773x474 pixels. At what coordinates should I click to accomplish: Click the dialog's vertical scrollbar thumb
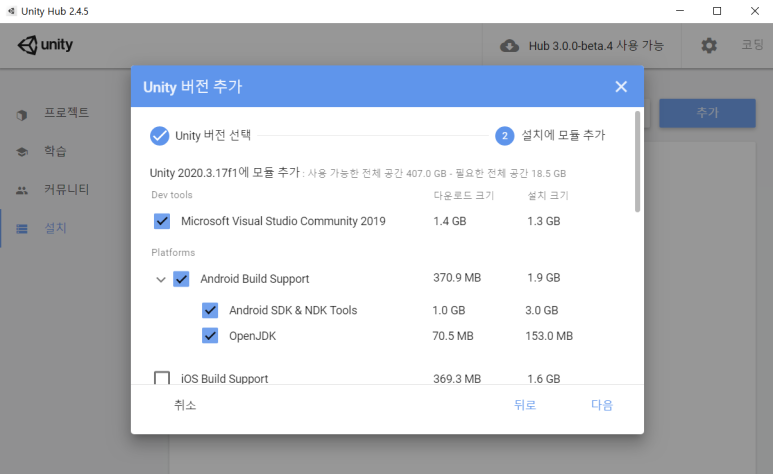tap(637, 162)
